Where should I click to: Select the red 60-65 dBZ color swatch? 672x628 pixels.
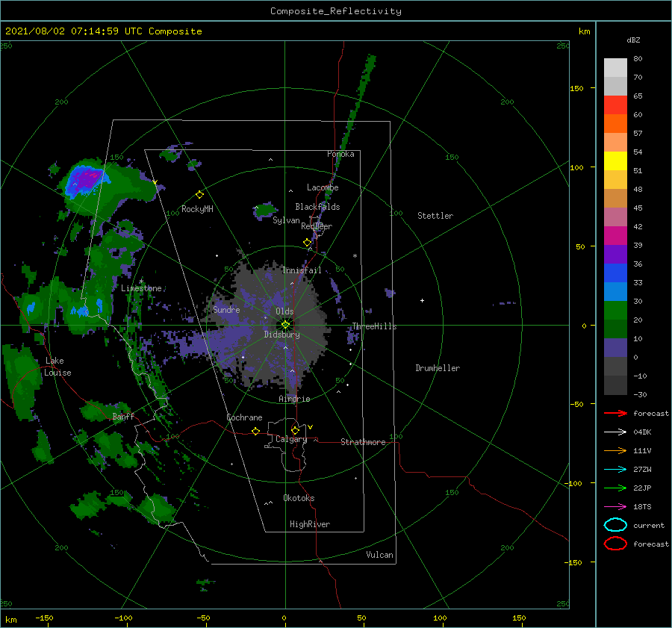pyautogui.click(x=615, y=105)
